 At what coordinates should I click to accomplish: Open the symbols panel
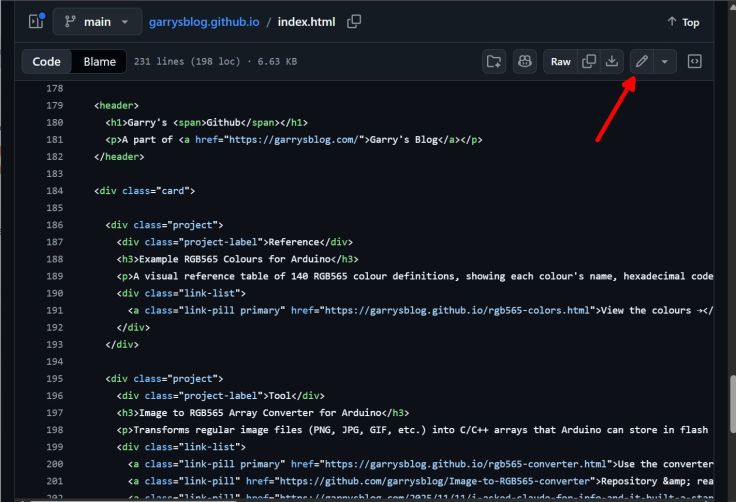click(694, 62)
